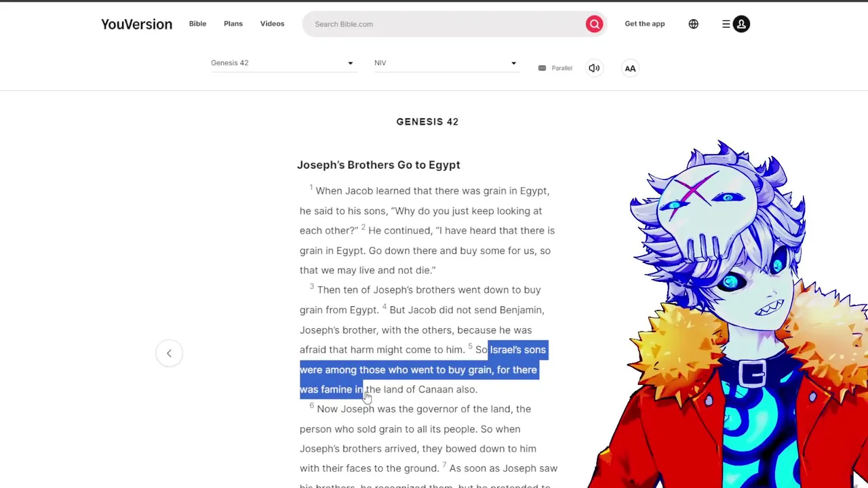Play audio Bible with speaker icon
The width and height of the screenshot is (868, 488).
594,68
